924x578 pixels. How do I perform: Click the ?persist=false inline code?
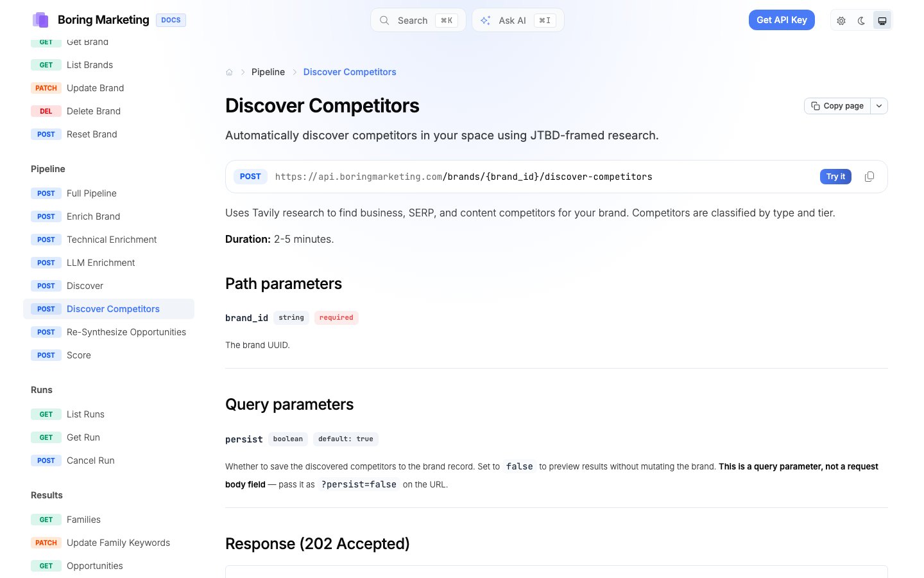[359, 484]
